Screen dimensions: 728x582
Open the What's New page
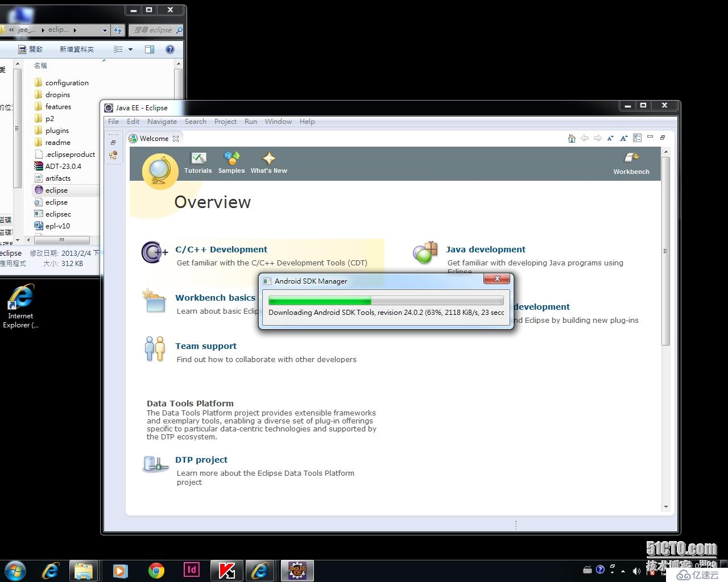(x=268, y=163)
